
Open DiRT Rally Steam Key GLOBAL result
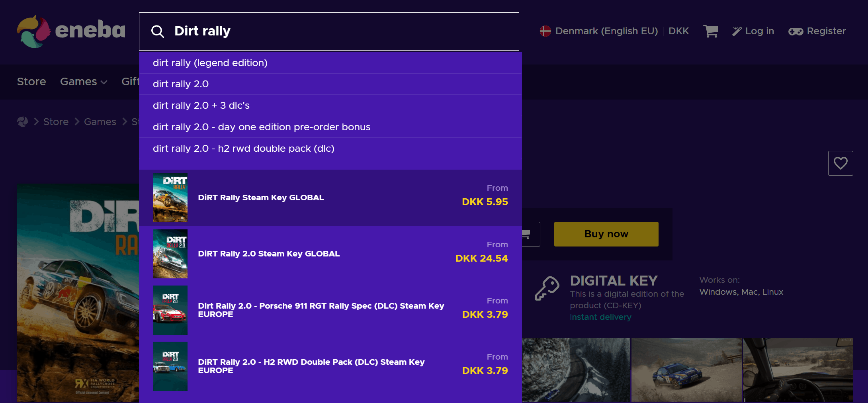coord(330,198)
